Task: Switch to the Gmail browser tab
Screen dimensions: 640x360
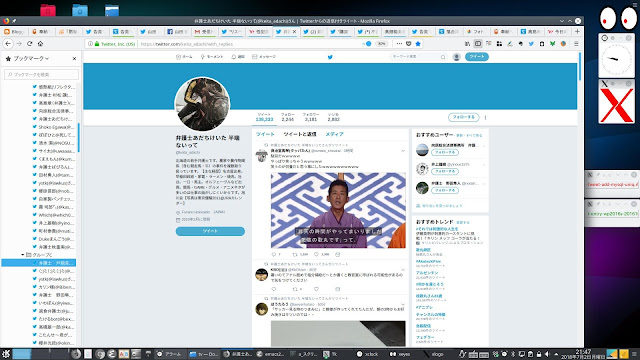Action: 204,31
